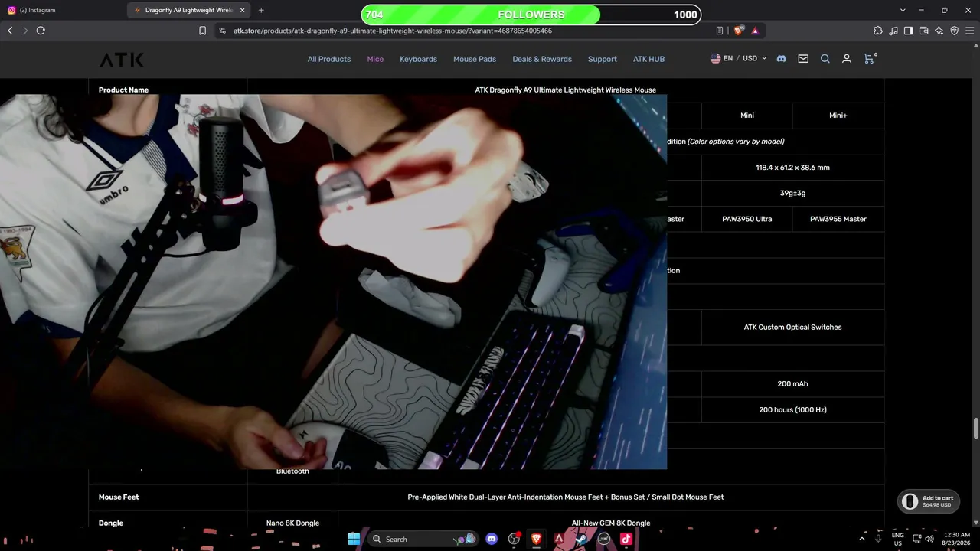Image resolution: width=980 pixels, height=551 pixels.
Task: Open the Leo AI sparkle icon
Action: tap(939, 31)
